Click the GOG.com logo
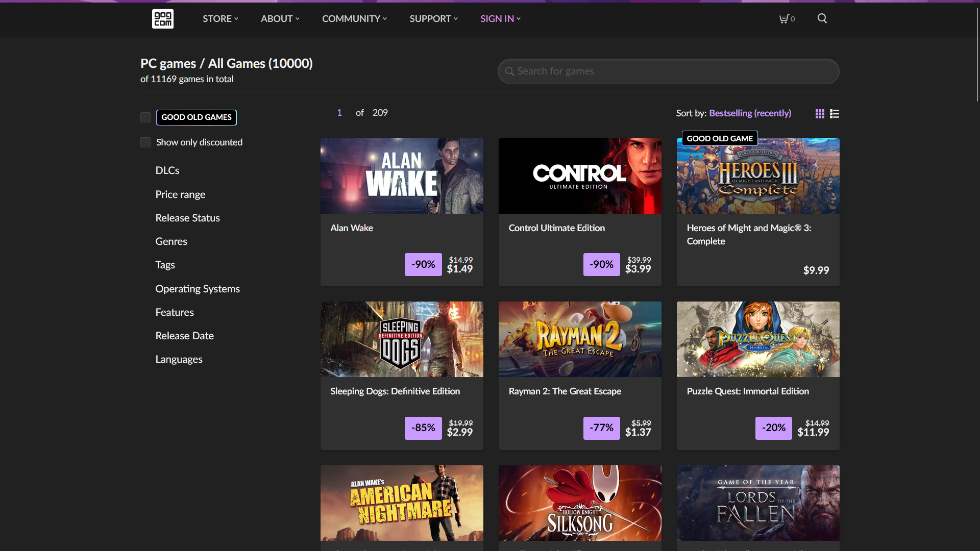The width and height of the screenshot is (980, 551). (162, 19)
